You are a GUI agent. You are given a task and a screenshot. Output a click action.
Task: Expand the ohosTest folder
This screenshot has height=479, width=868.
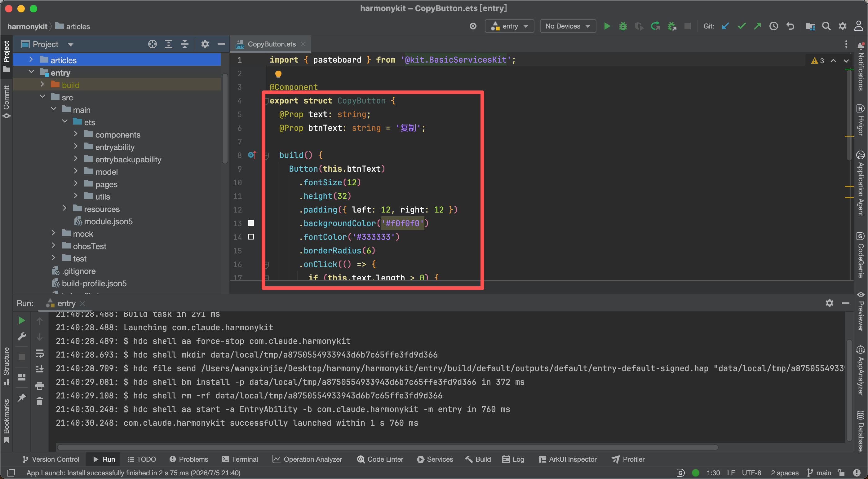click(53, 246)
